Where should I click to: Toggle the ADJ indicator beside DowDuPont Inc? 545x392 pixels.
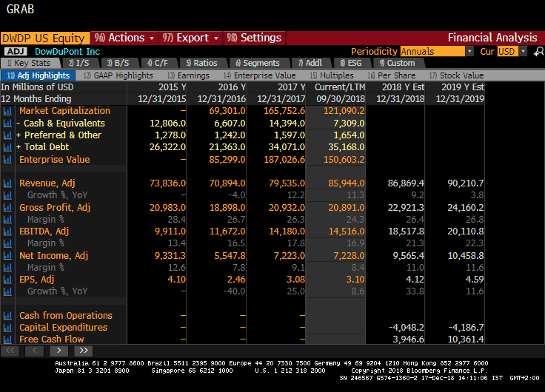(x=16, y=52)
